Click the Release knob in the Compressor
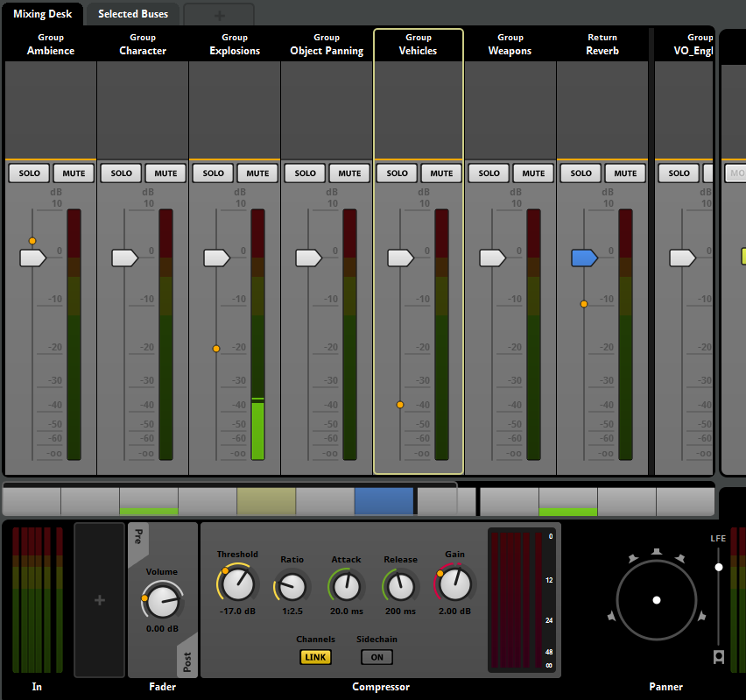This screenshot has width=746, height=700. pyautogui.click(x=400, y=584)
